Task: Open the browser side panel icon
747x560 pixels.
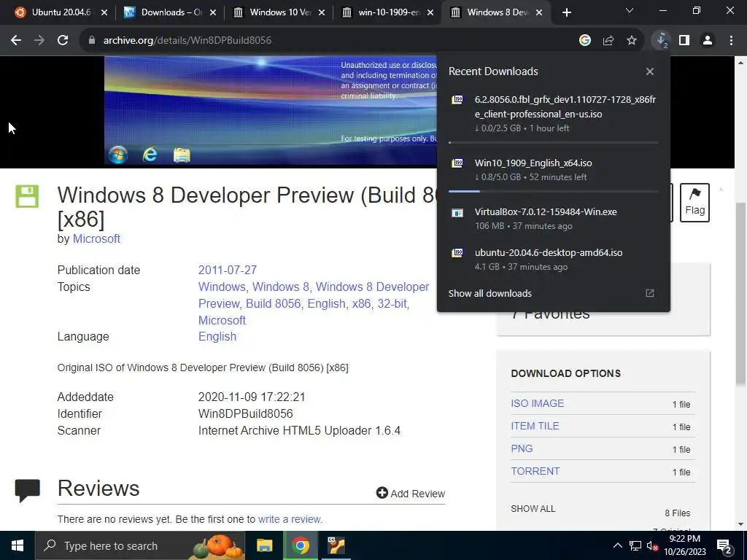Action: pyautogui.click(x=684, y=41)
